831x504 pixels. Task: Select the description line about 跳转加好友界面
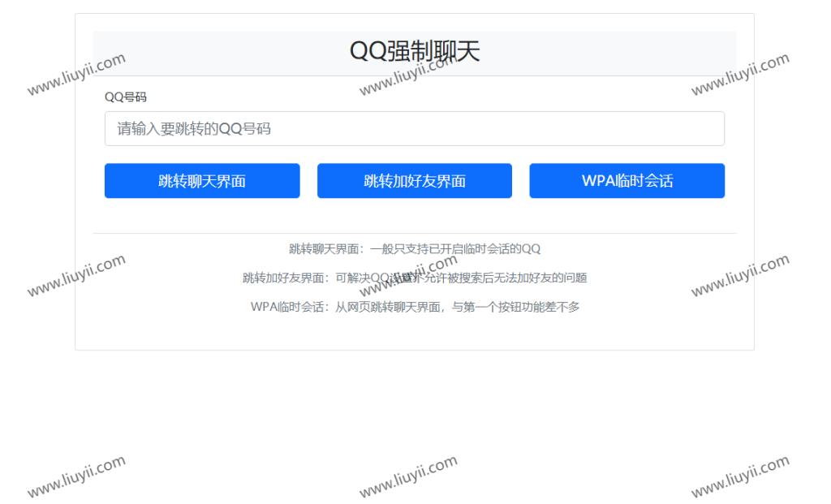pos(415,278)
